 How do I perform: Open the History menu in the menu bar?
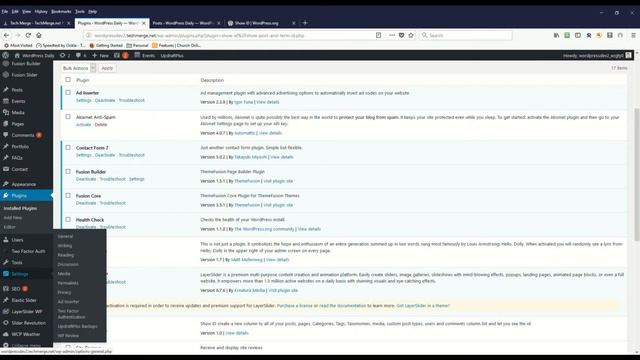click(x=41, y=11)
